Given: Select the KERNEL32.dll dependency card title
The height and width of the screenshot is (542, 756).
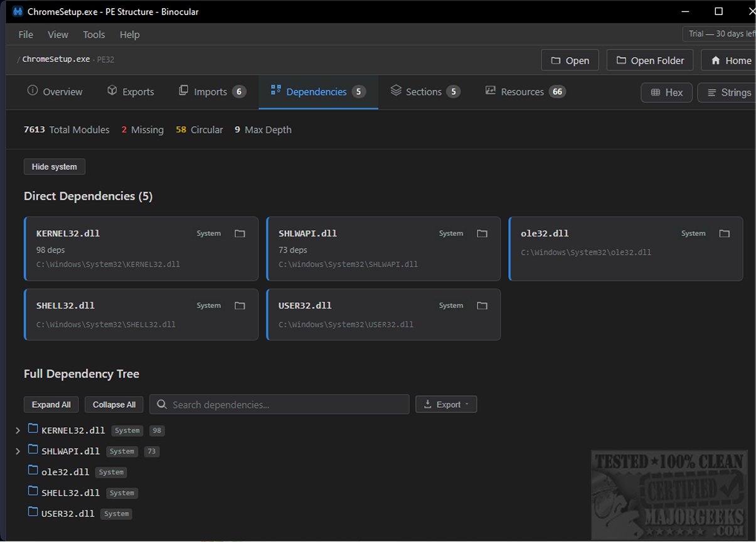Looking at the screenshot, I should pos(68,233).
